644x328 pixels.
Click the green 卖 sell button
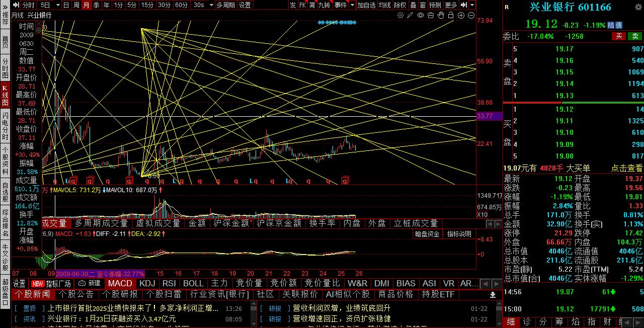click(x=635, y=36)
